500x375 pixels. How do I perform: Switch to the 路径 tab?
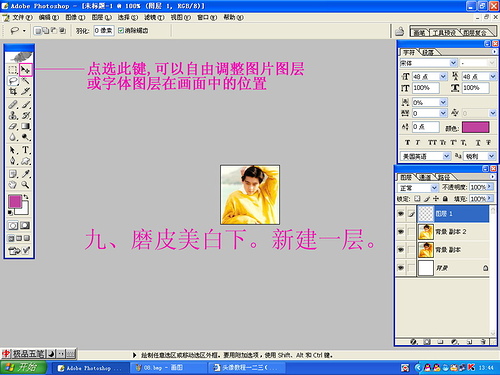[444, 177]
